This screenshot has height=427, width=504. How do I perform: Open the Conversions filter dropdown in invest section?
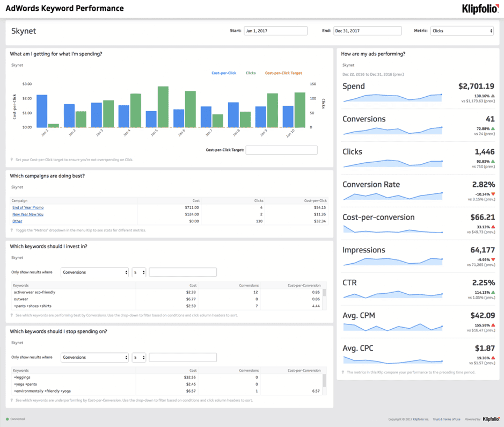click(94, 272)
